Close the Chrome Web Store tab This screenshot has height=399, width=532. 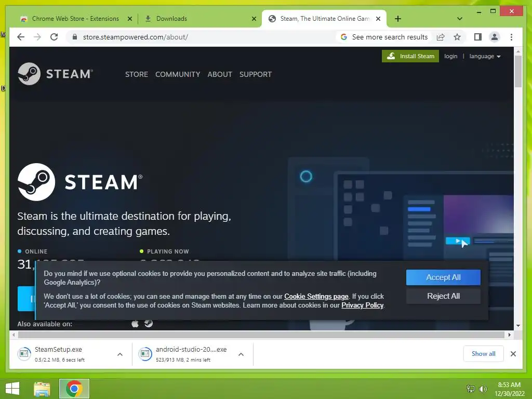pyautogui.click(x=129, y=19)
